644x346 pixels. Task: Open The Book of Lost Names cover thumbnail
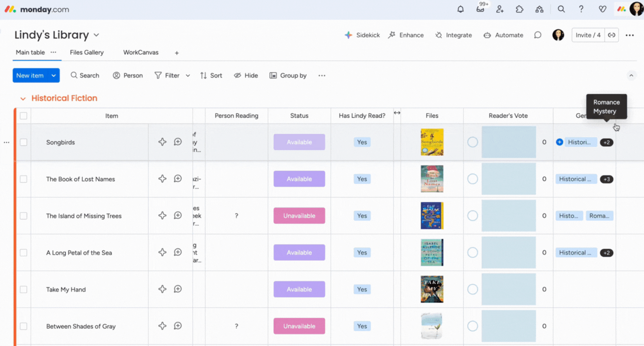tap(432, 179)
